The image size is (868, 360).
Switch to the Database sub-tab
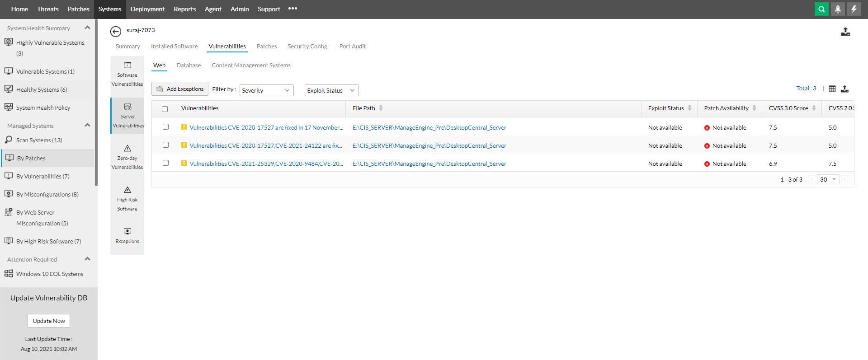click(189, 65)
